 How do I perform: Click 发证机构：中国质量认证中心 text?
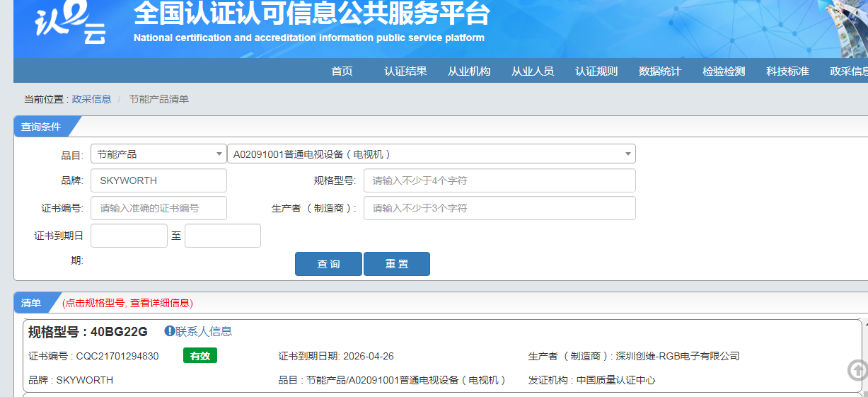pyautogui.click(x=592, y=380)
